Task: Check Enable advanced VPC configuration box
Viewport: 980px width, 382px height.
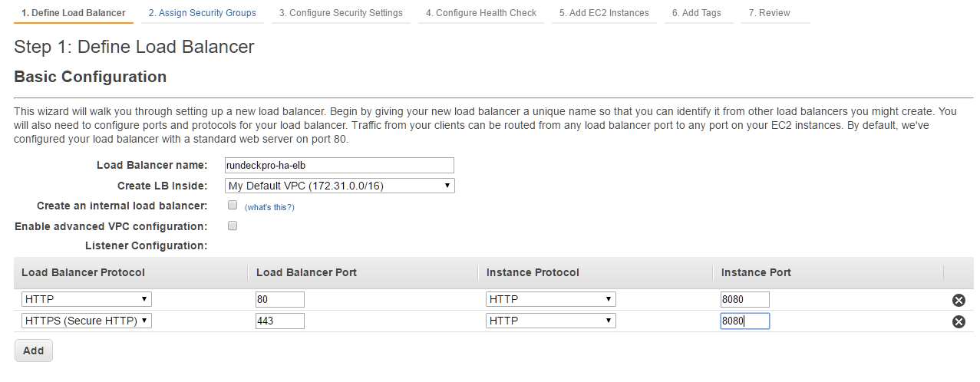Action: [233, 226]
